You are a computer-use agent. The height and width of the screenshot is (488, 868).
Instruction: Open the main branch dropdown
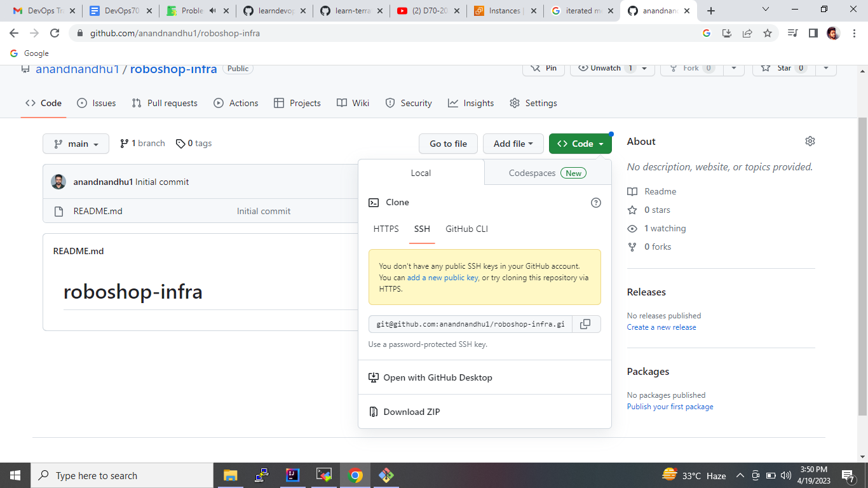tap(76, 144)
